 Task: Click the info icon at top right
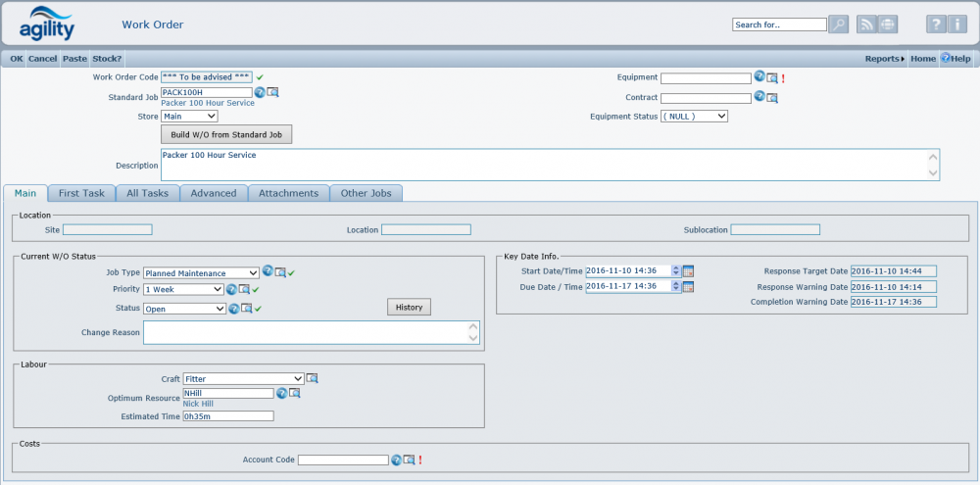(957, 24)
